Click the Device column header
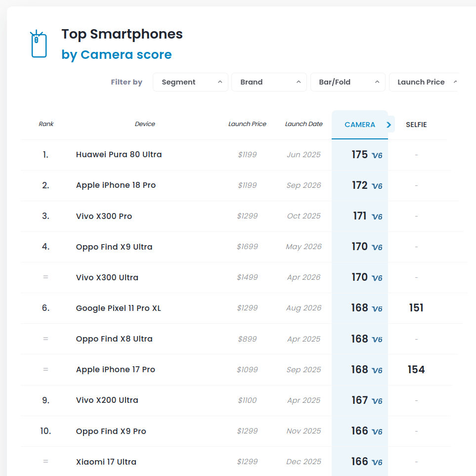Image resolution: width=476 pixels, height=476 pixels. point(145,124)
